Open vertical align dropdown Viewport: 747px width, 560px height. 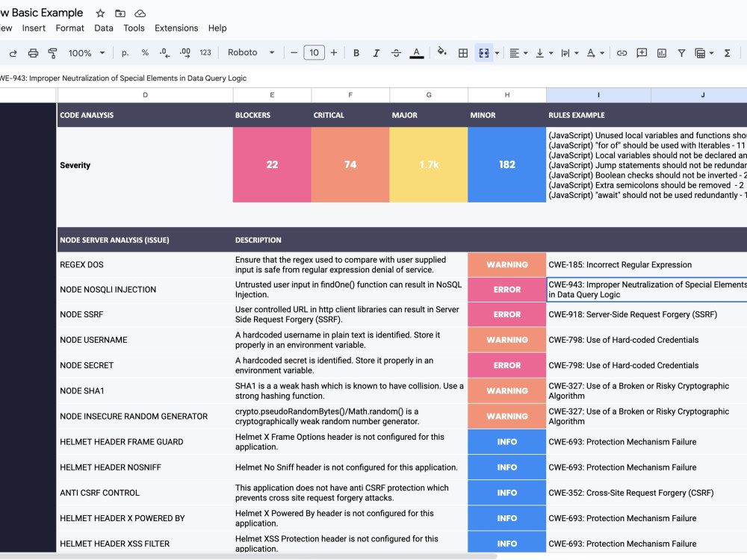click(x=544, y=53)
